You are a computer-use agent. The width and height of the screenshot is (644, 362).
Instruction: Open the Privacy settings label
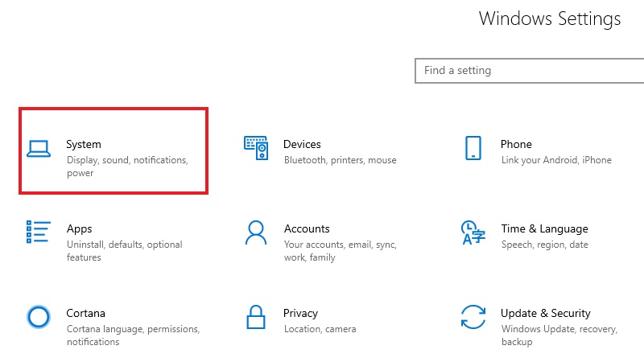(300, 314)
